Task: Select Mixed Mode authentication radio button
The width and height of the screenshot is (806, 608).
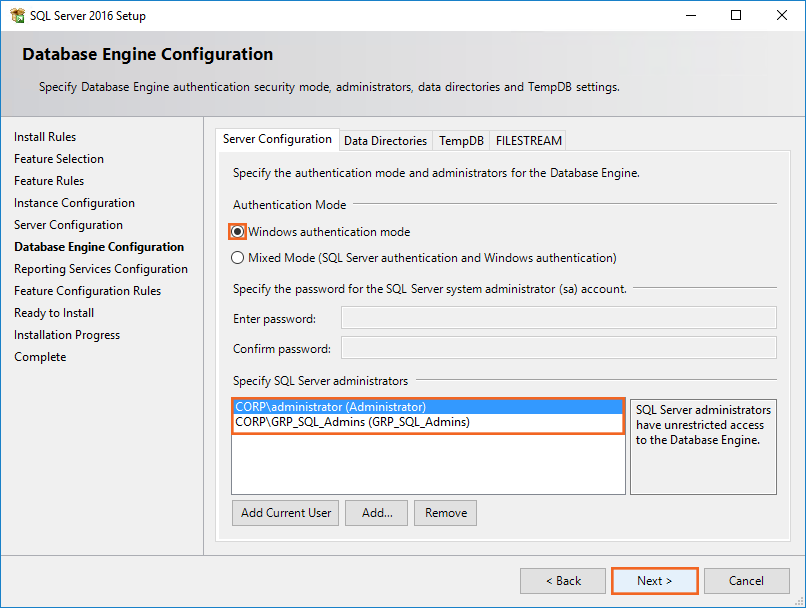Action: [238, 257]
